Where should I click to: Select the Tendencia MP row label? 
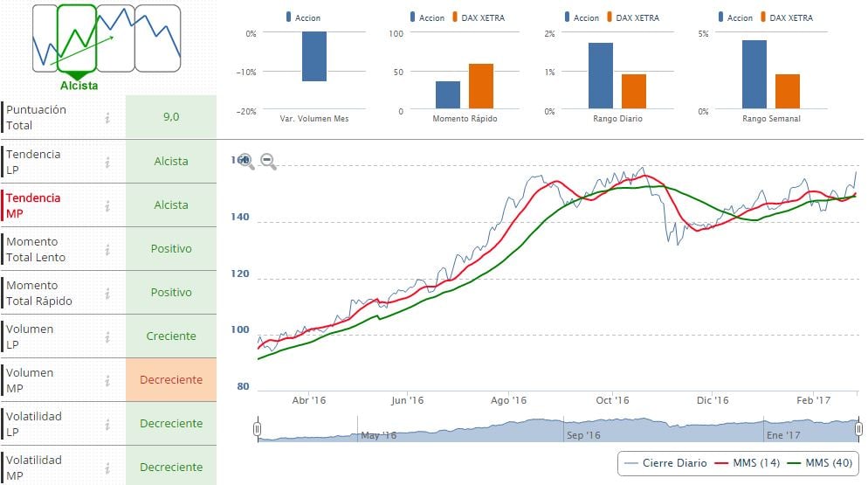(x=33, y=205)
